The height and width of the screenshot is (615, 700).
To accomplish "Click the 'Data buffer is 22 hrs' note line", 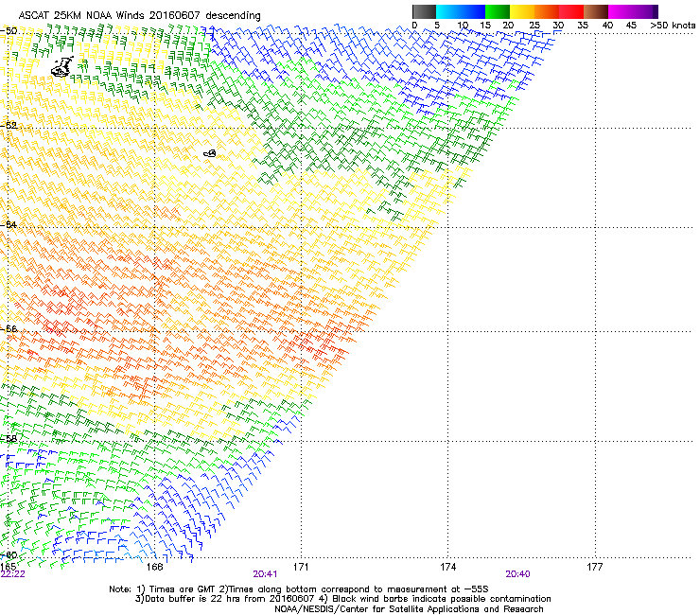I will (x=342, y=599).
